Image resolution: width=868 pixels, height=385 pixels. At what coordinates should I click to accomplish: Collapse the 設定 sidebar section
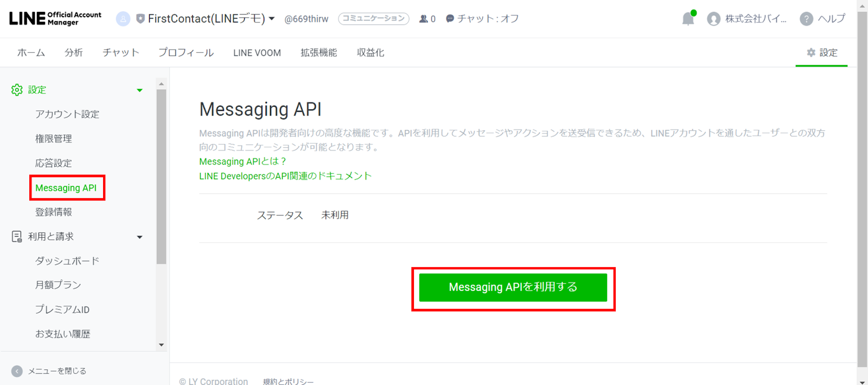139,90
